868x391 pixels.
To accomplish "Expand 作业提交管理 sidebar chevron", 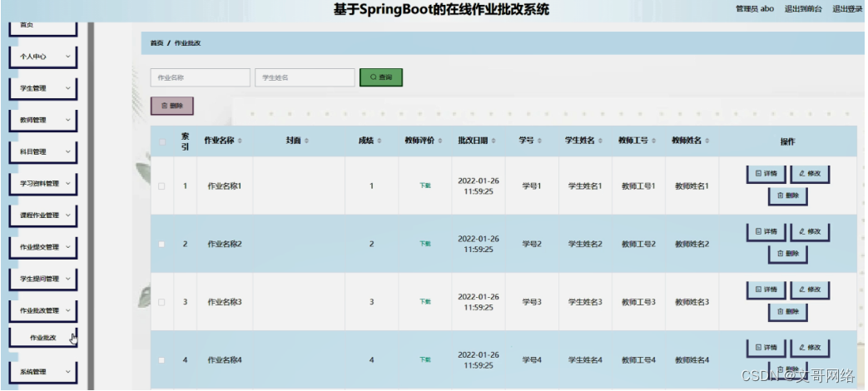I will click(x=68, y=246).
